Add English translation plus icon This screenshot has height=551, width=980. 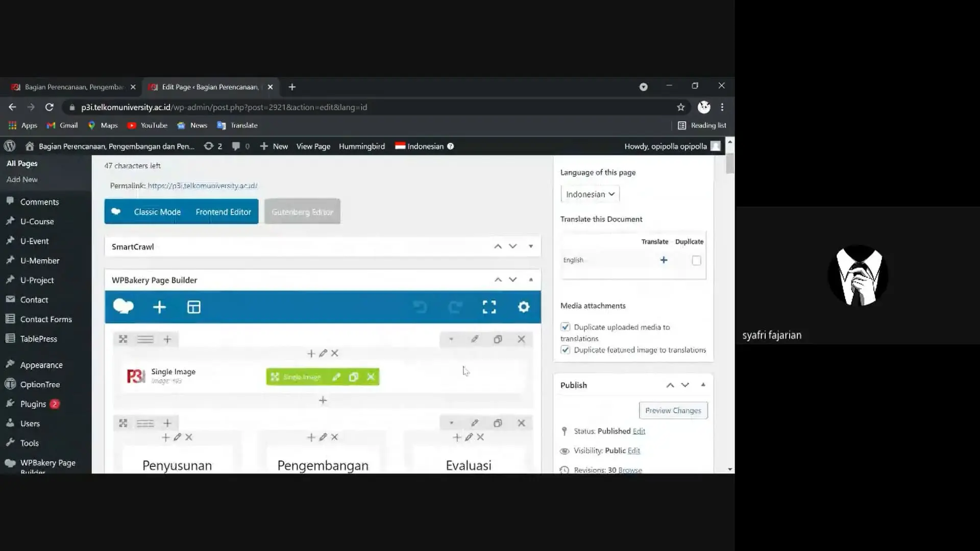coord(664,260)
